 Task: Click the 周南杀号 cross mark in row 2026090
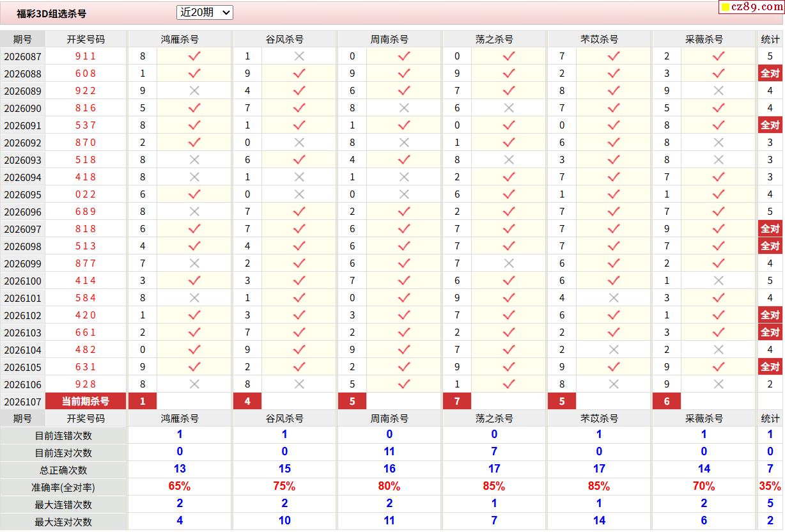coord(404,108)
